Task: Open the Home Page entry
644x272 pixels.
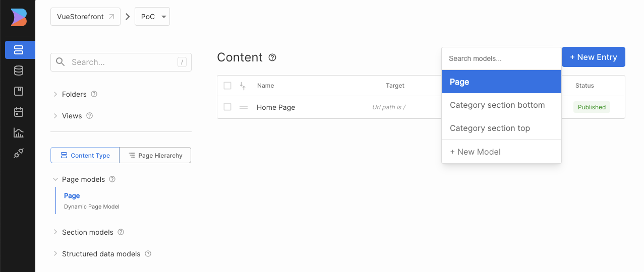Action: click(x=276, y=107)
